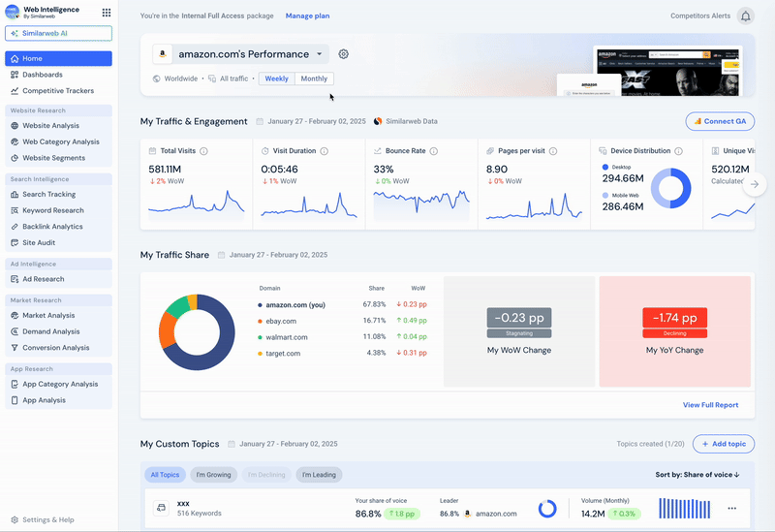Viewport: 775px width, 532px height.
Task: Select the I'm Growing filter
Action: (213, 475)
